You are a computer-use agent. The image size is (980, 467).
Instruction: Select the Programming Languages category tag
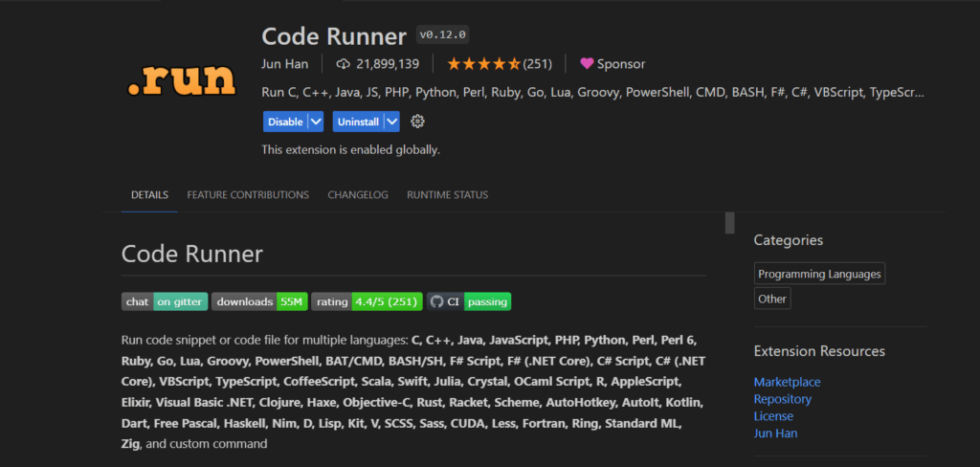(819, 274)
